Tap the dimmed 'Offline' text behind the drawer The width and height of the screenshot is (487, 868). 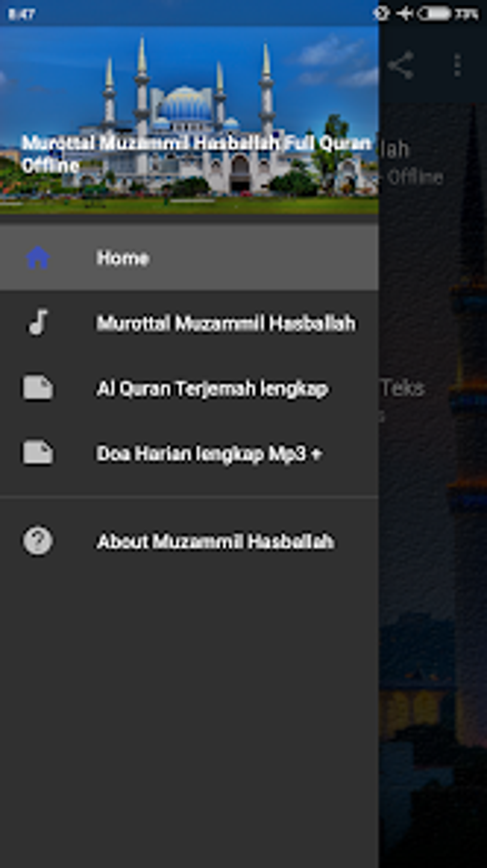point(415,178)
